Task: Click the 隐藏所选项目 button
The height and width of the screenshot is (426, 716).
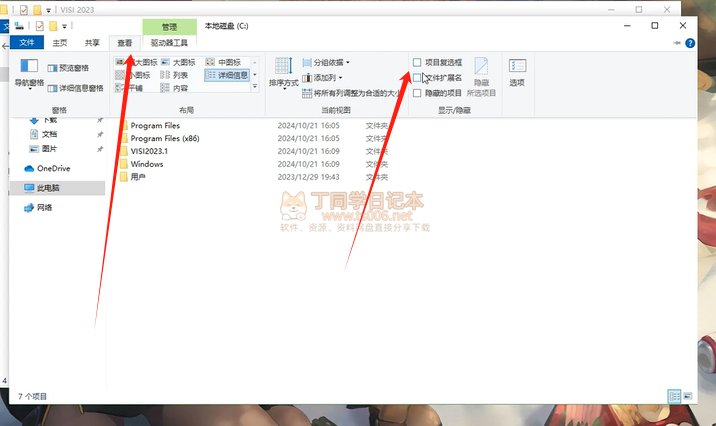Action: [481, 77]
